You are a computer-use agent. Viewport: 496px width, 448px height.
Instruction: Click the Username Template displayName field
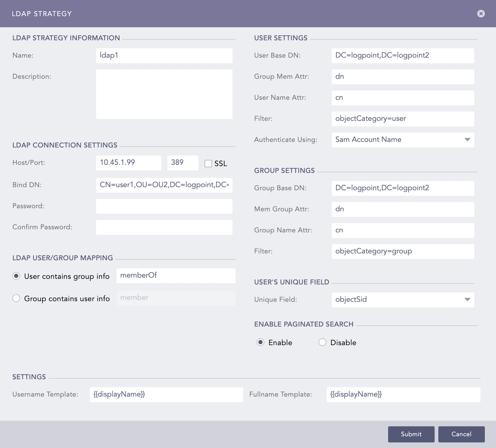pos(166,394)
